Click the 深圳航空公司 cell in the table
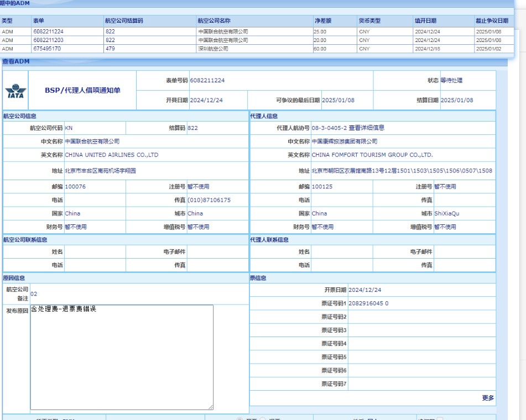This screenshot has height=420, width=526. (213, 49)
